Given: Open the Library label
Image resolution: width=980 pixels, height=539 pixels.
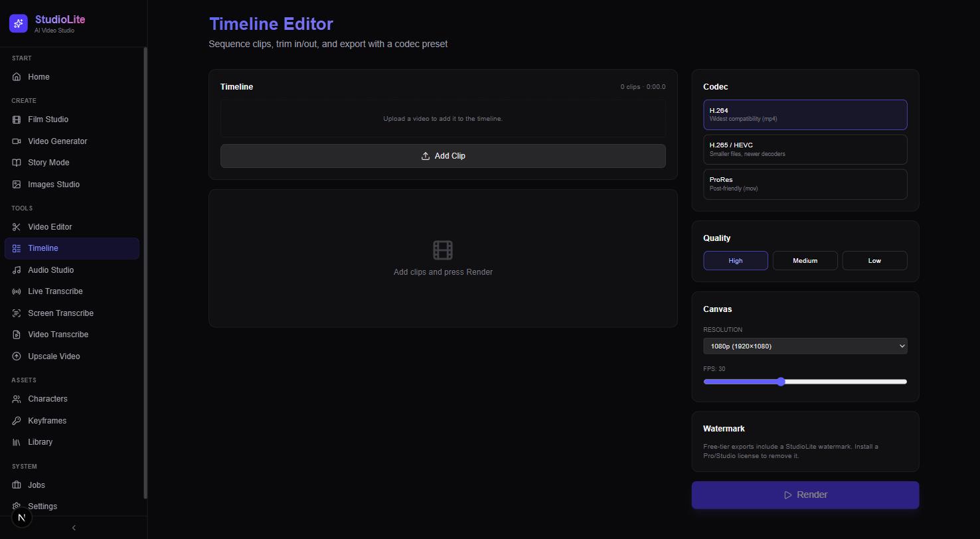Looking at the screenshot, I should [x=40, y=442].
